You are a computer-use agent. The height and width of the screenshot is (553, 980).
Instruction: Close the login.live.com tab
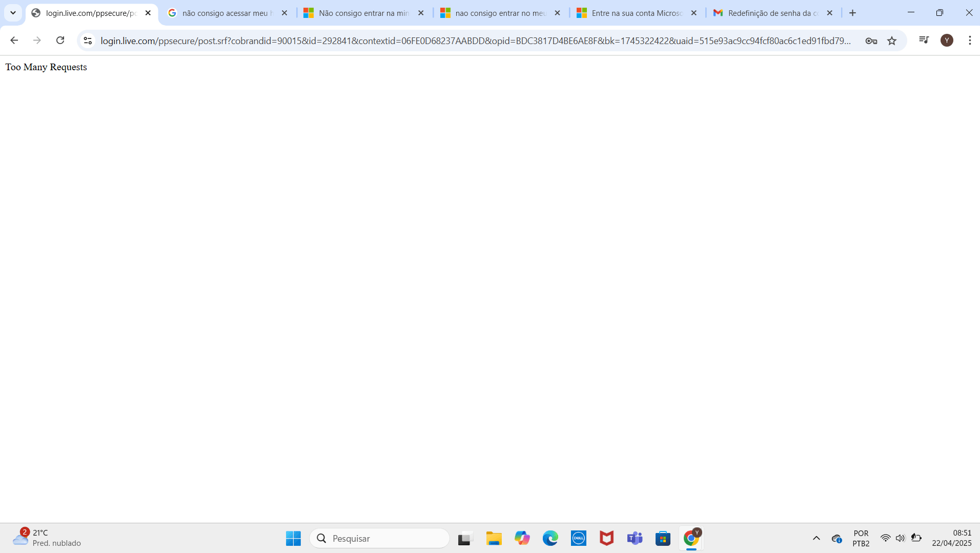(148, 13)
